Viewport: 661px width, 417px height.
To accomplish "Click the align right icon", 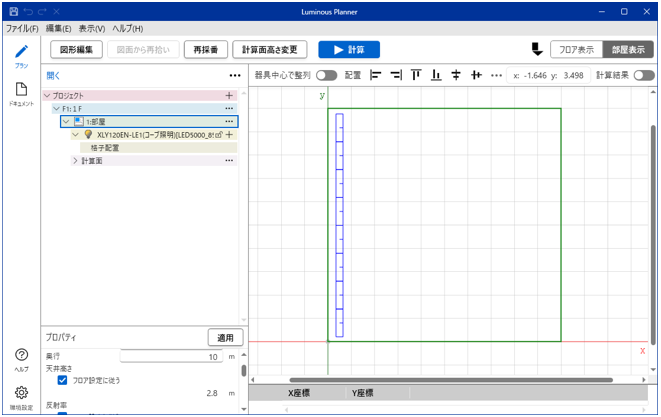I will tap(396, 75).
